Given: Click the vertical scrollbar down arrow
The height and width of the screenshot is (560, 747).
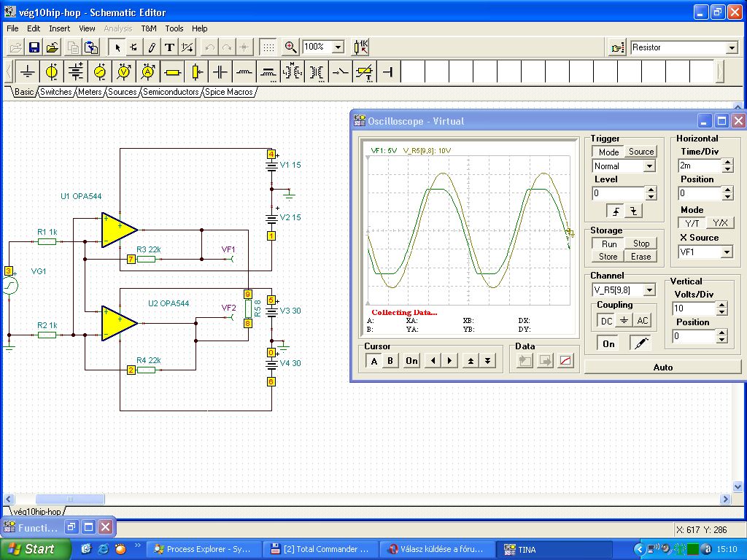Looking at the screenshot, I should pos(738,486).
